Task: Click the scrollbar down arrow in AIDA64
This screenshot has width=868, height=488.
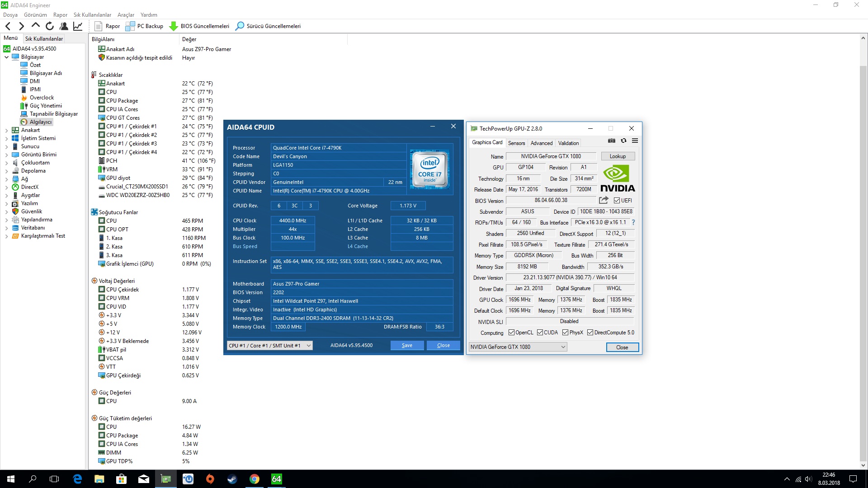Action: pos(863,465)
